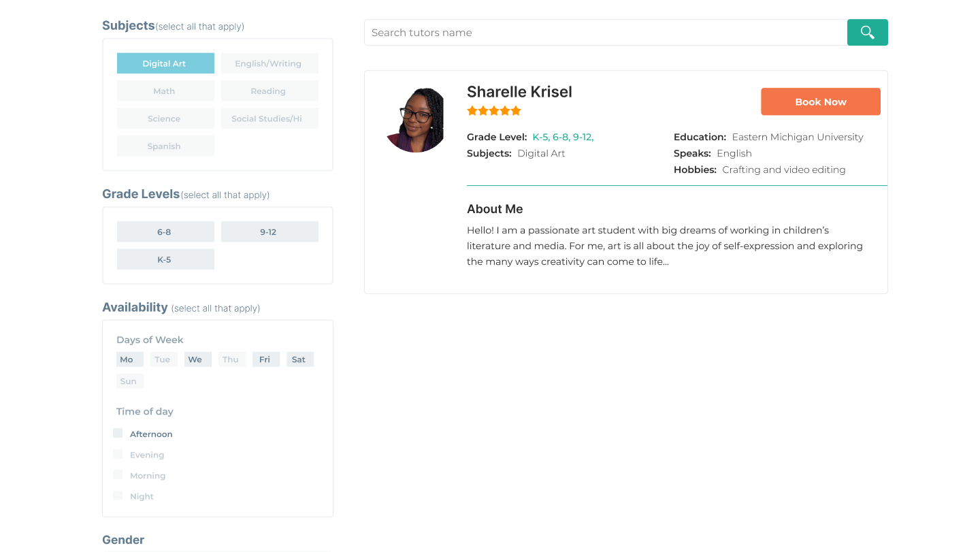Click the Sharelle Krisel tutor name
The height and width of the screenshot is (552, 980).
point(519,92)
